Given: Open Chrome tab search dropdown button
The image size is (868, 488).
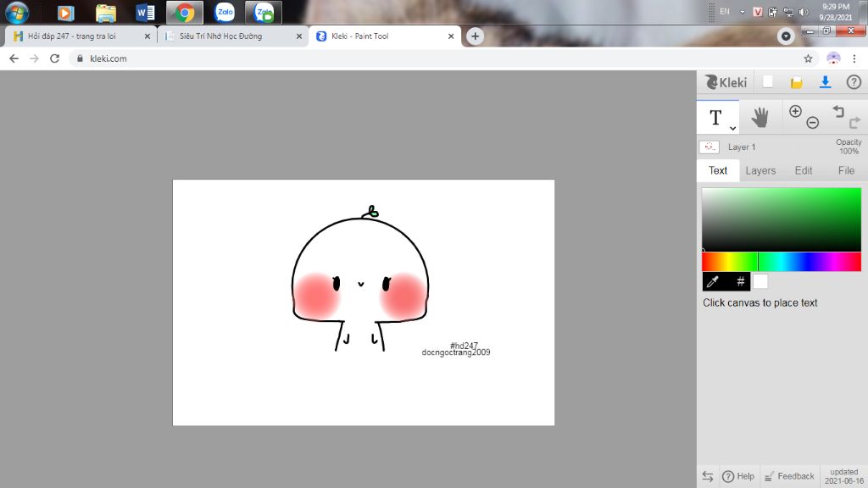Looking at the screenshot, I should pyautogui.click(x=786, y=36).
